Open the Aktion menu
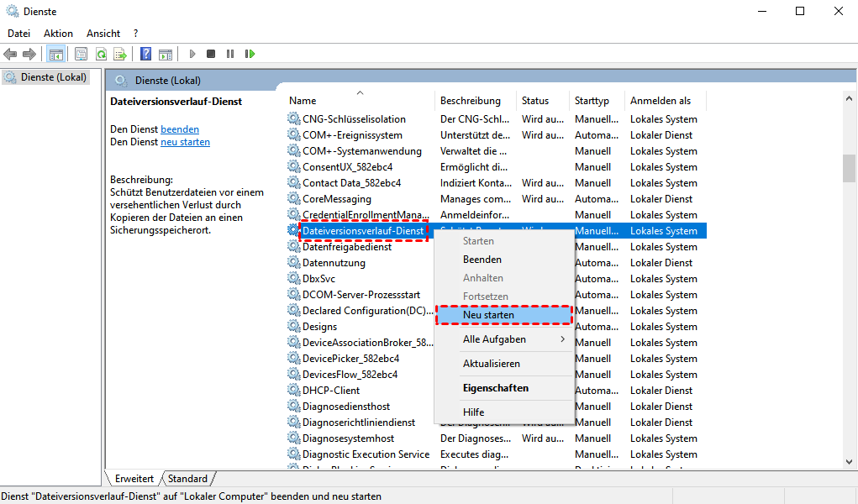 pos(58,34)
